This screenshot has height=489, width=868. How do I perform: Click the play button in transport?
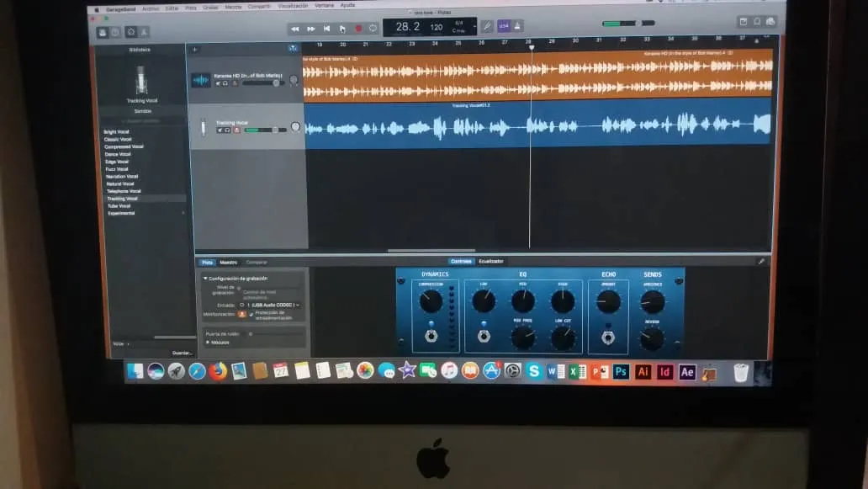pyautogui.click(x=342, y=29)
